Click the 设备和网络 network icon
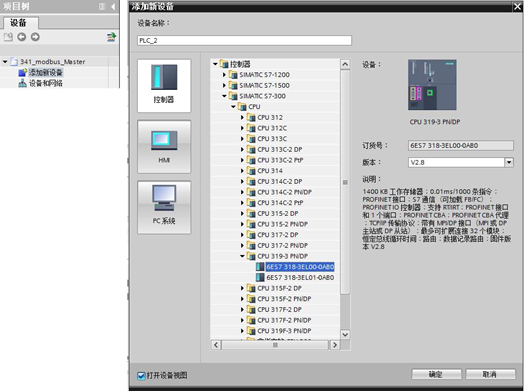 tap(22, 83)
